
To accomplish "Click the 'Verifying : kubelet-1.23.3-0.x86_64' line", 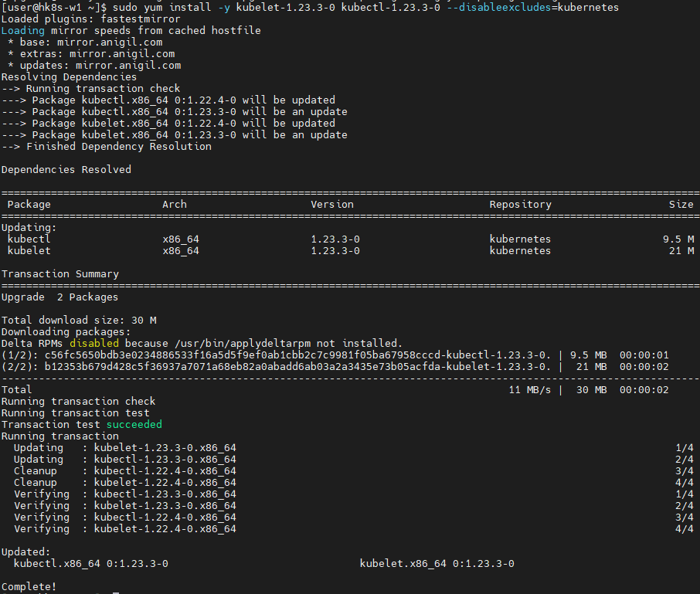I will [x=125, y=506].
